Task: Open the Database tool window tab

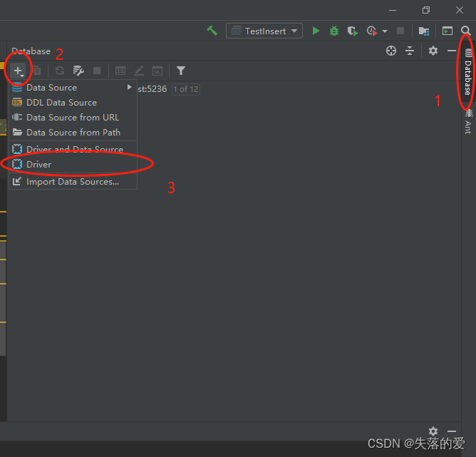Action: 467,72
